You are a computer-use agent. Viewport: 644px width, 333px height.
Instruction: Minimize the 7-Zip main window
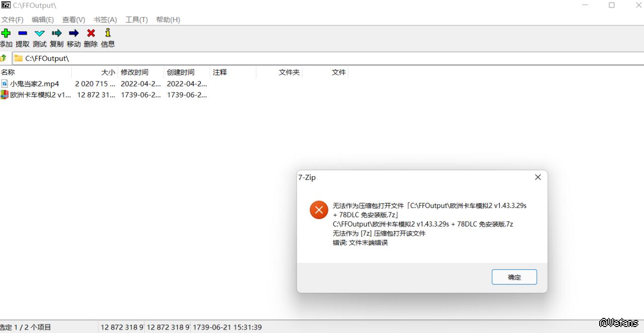(585, 5)
